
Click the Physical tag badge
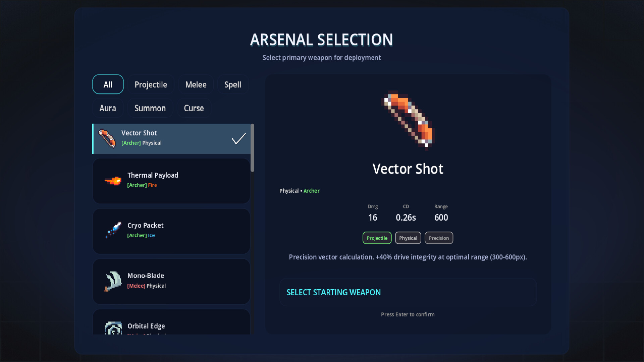[408, 238]
